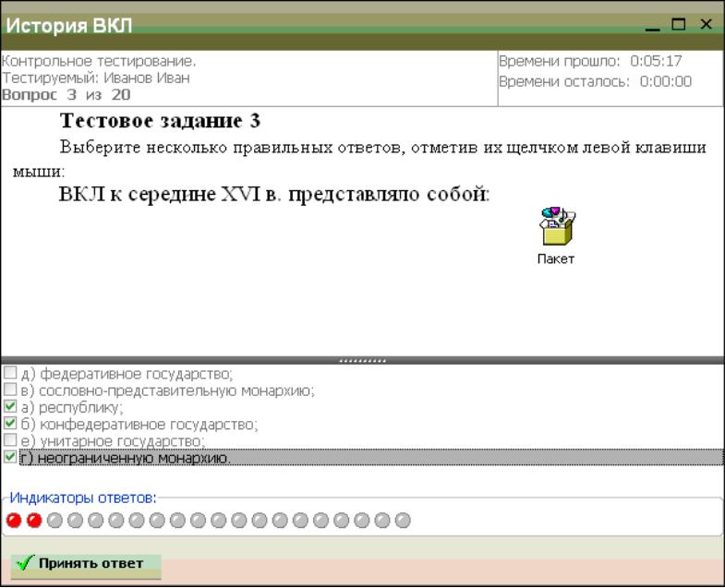This screenshot has width=725, height=588.
Task: Click the first red answer indicator
Action: 14,521
